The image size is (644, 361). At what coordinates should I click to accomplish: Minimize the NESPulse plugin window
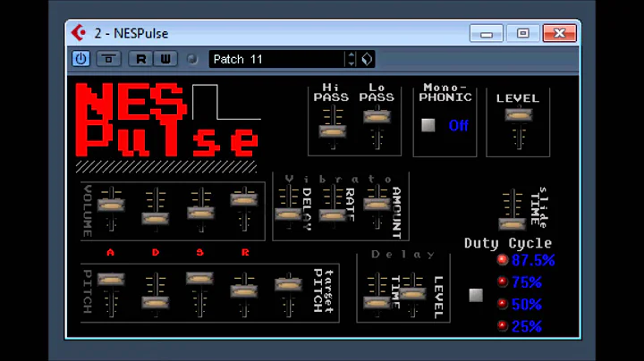[487, 33]
